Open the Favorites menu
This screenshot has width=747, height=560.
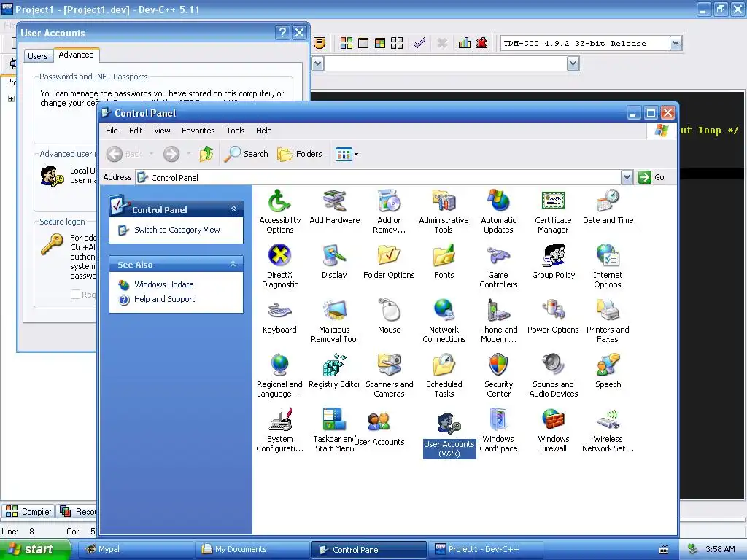[198, 131]
